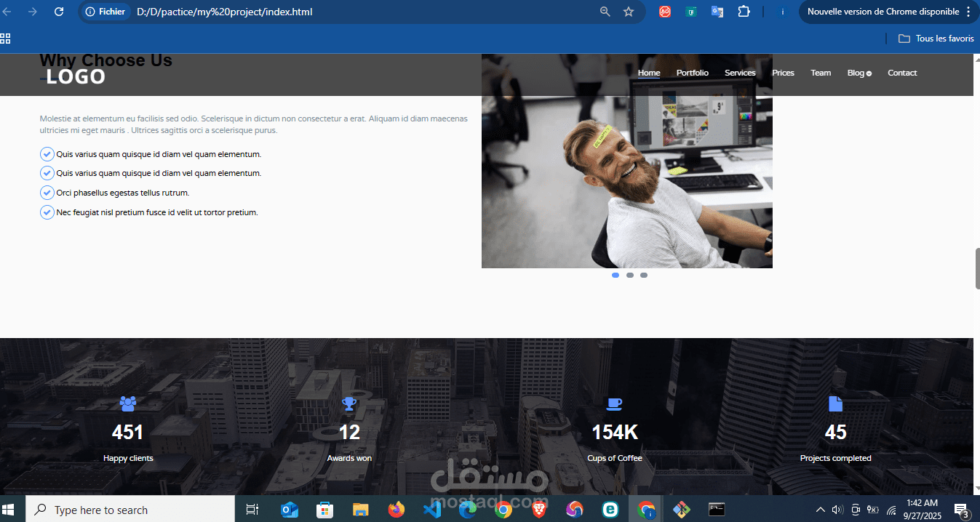Open the apps grid in bookmarks bar
980x522 pixels.
click(5, 38)
